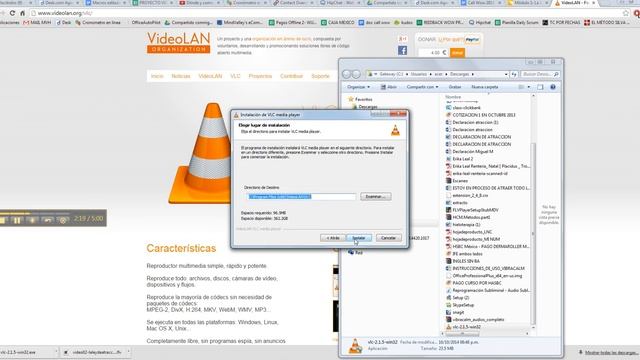Click the Explorer search box
The image size is (640, 360).
coord(540,74)
